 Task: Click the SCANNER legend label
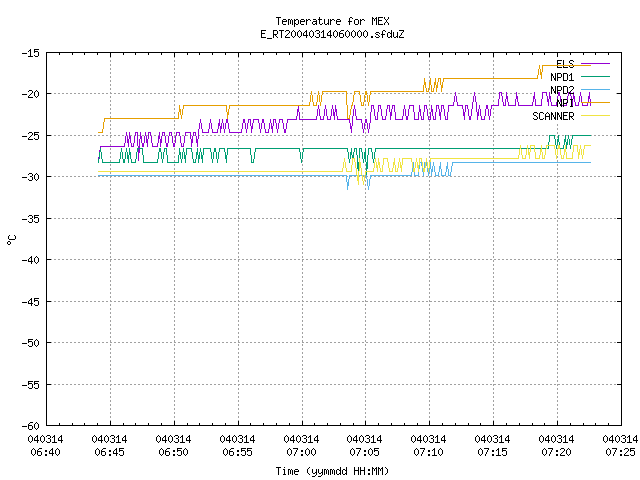[x=553, y=116]
